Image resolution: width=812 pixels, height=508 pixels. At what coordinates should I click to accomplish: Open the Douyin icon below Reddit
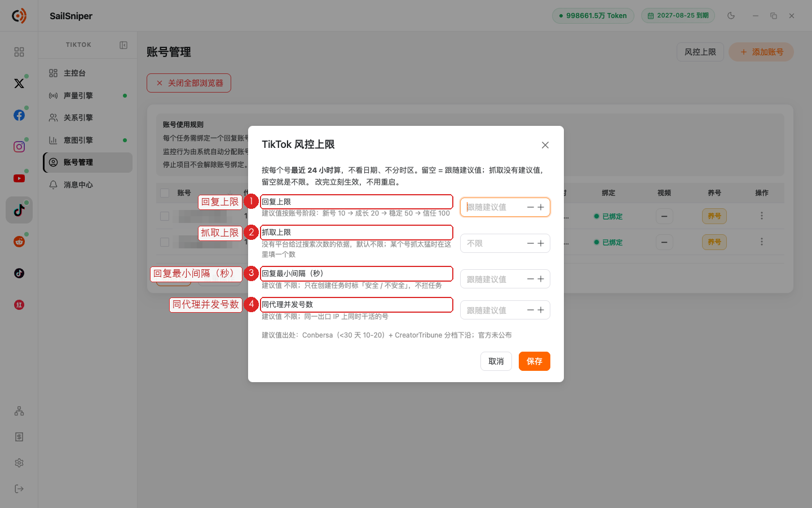(19, 273)
